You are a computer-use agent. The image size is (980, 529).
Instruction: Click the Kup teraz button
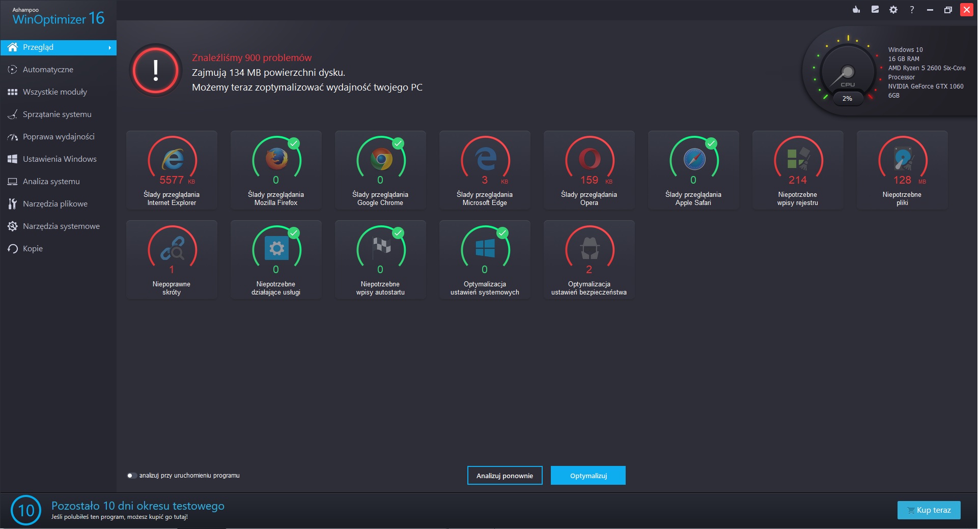pos(929,510)
